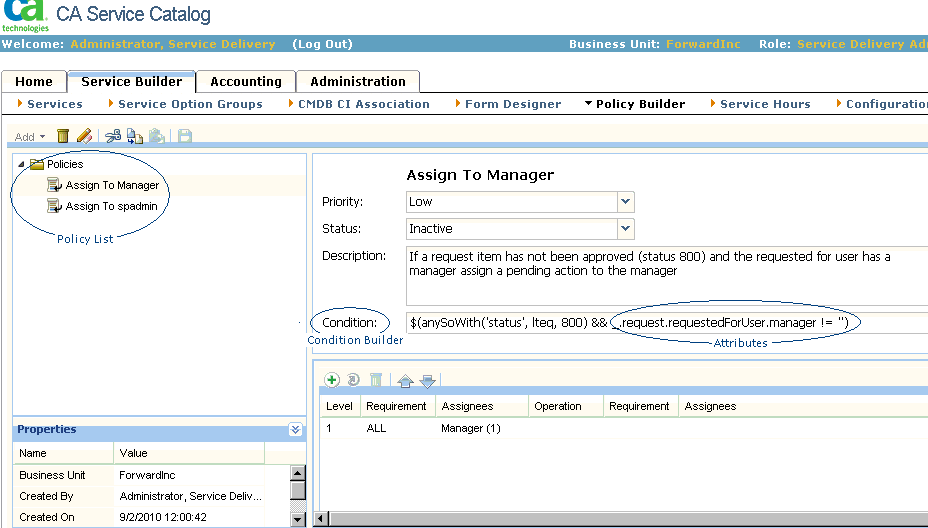Open the Add dropdown menu
928x528 pixels.
coord(29,137)
